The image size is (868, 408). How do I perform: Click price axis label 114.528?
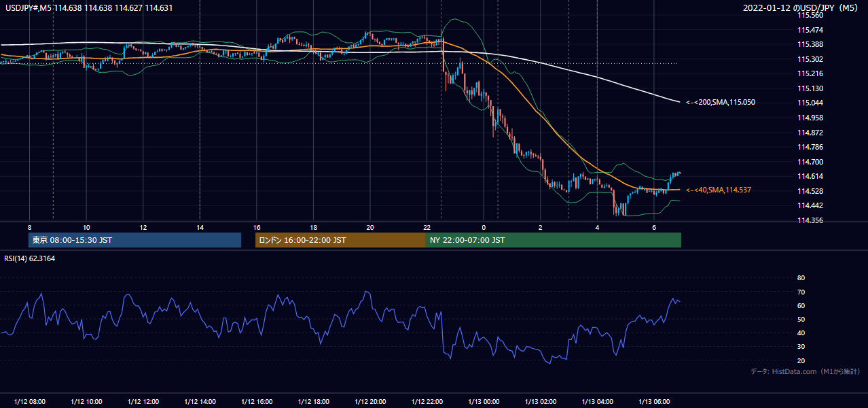(x=810, y=191)
